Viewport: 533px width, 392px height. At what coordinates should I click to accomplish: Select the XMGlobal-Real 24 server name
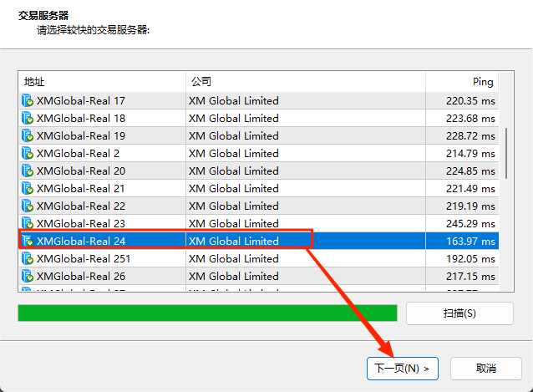[81, 241]
